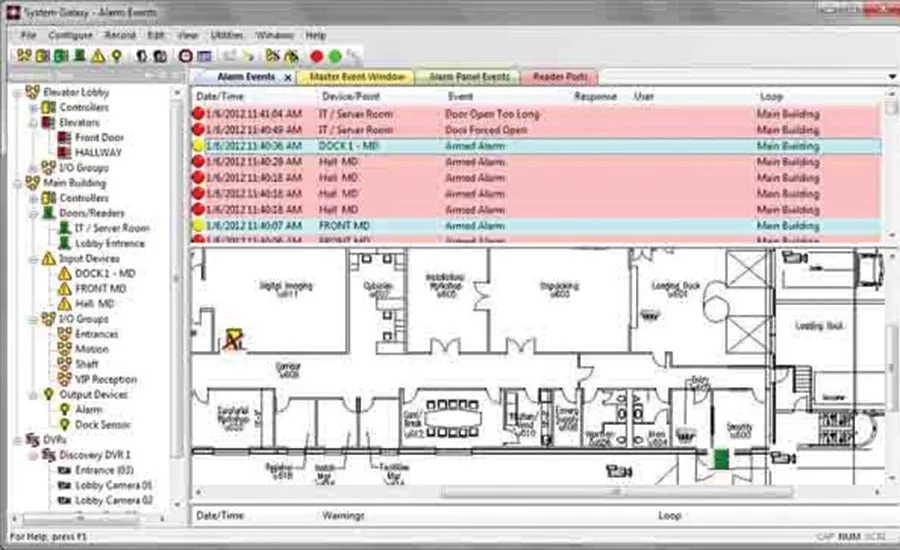The height and width of the screenshot is (550, 900).
Task: Select the Door Open Too Long alarm row
Action: click(536, 114)
